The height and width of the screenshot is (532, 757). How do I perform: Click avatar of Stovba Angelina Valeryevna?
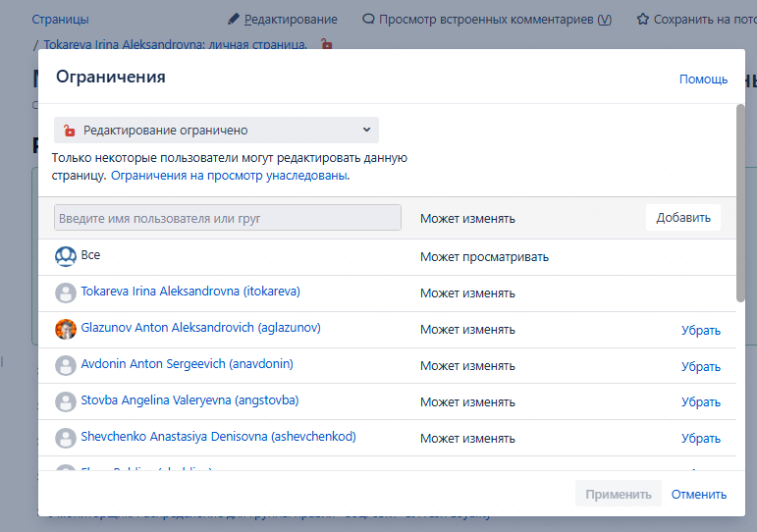pos(66,401)
